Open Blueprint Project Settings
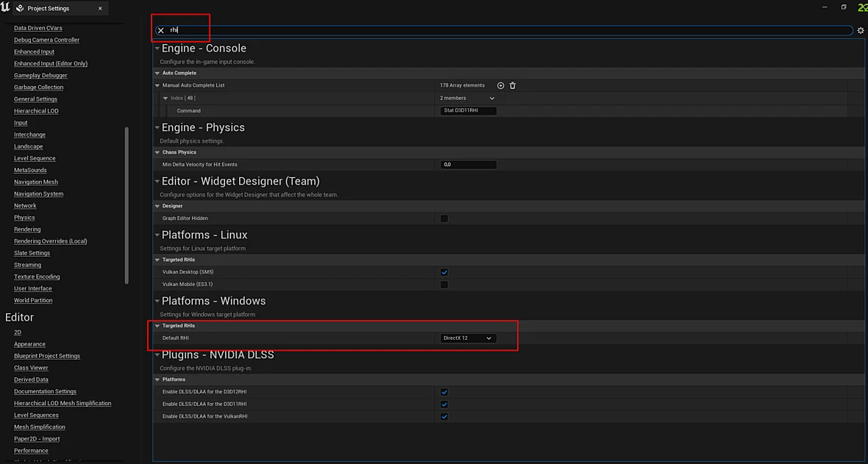Viewport: 868px width, 464px height. tap(47, 356)
